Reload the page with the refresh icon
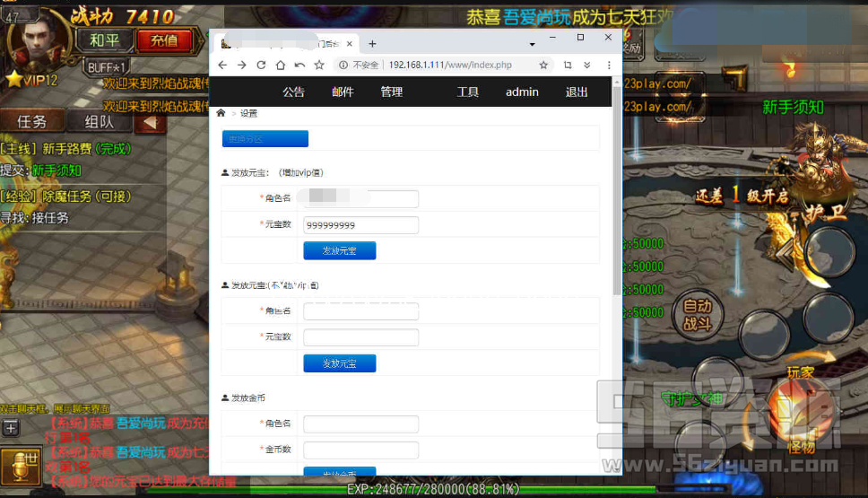This screenshot has height=498, width=868. 261,66
